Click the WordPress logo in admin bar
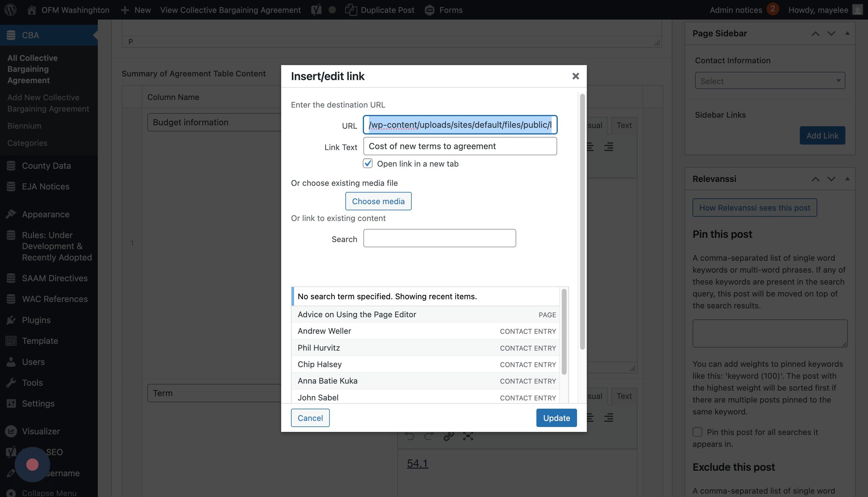This screenshot has height=497, width=868. 10,9
